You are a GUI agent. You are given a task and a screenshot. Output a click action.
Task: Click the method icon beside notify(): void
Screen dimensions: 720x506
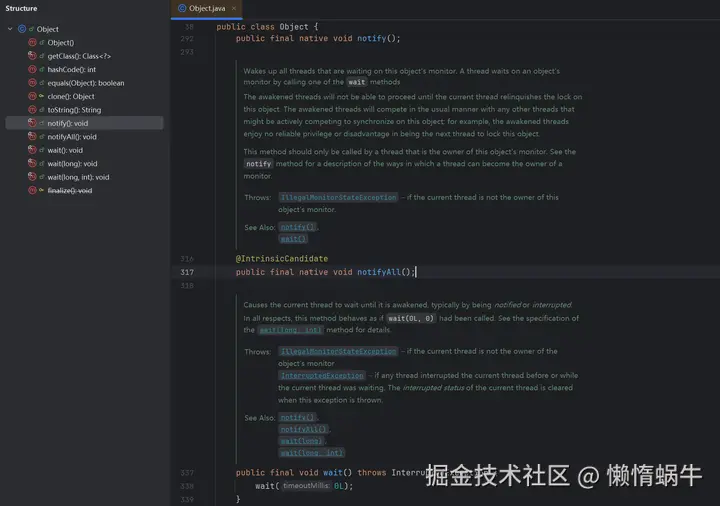32,123
